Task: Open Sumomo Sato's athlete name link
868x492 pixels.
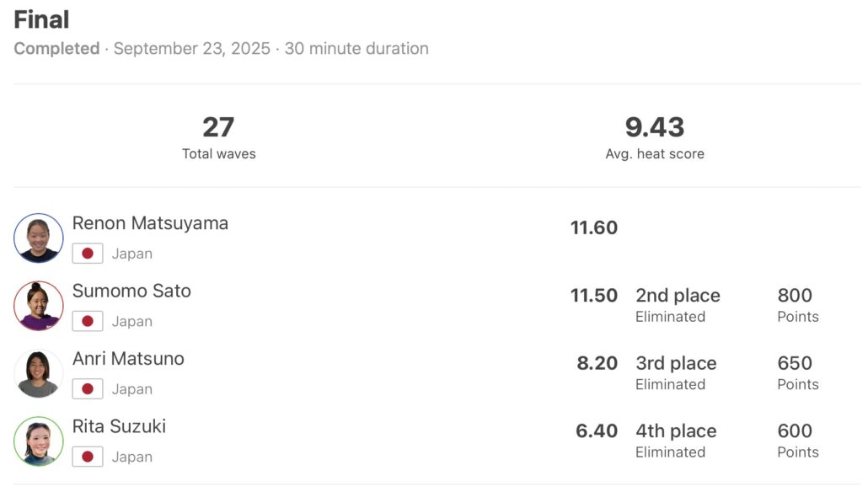Action: (131, 291)
